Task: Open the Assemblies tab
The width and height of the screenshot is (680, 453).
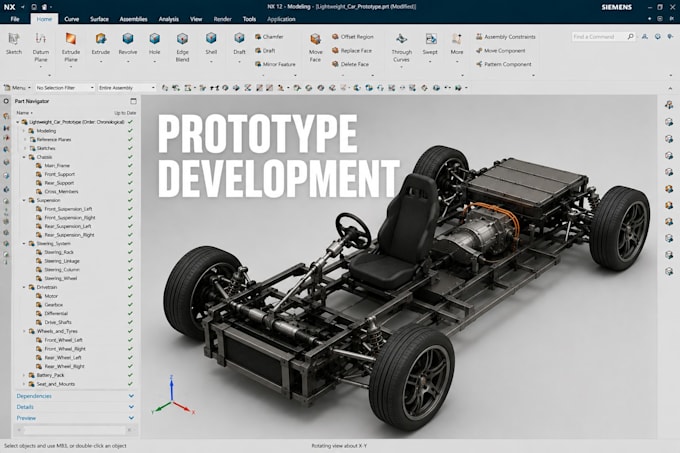Action: coord(133,19)
